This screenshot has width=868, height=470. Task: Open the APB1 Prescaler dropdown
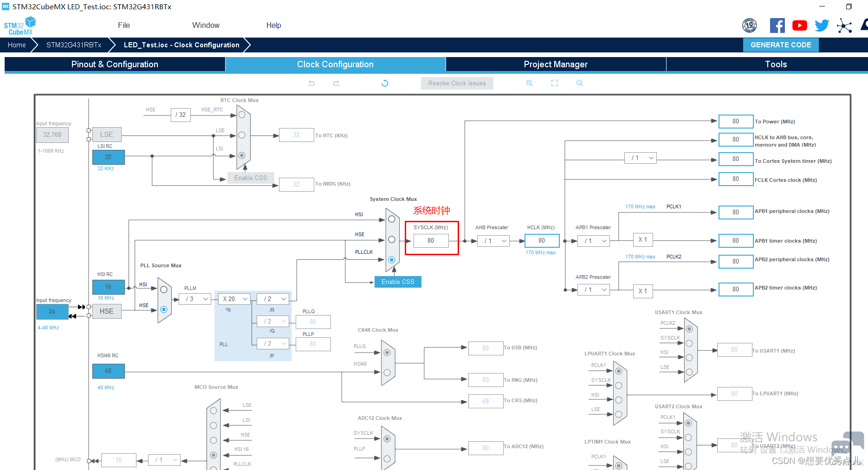coord(594,241)
